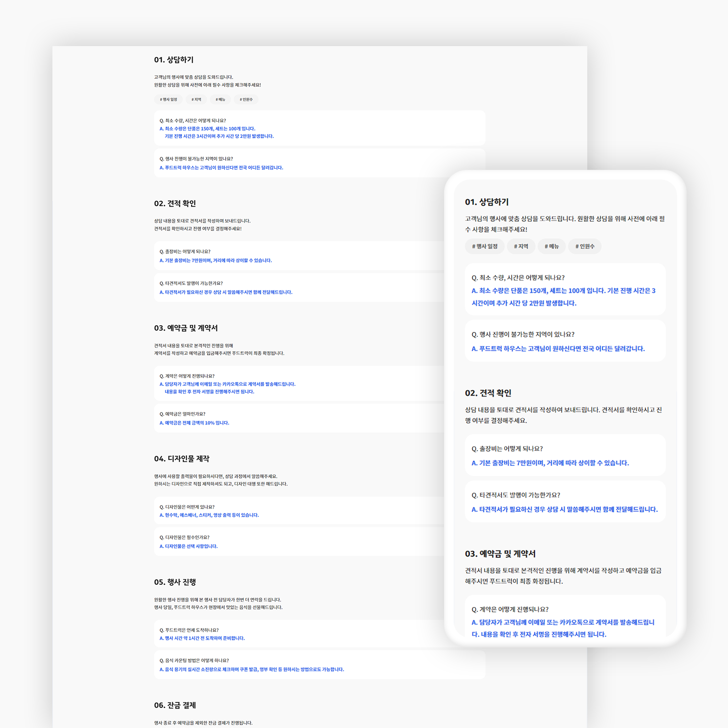The height and width of the screenshot is (728, 728).
Task: Click question '푸드트럭은 언제 도착하나요?'
Action: pos(189,630)
